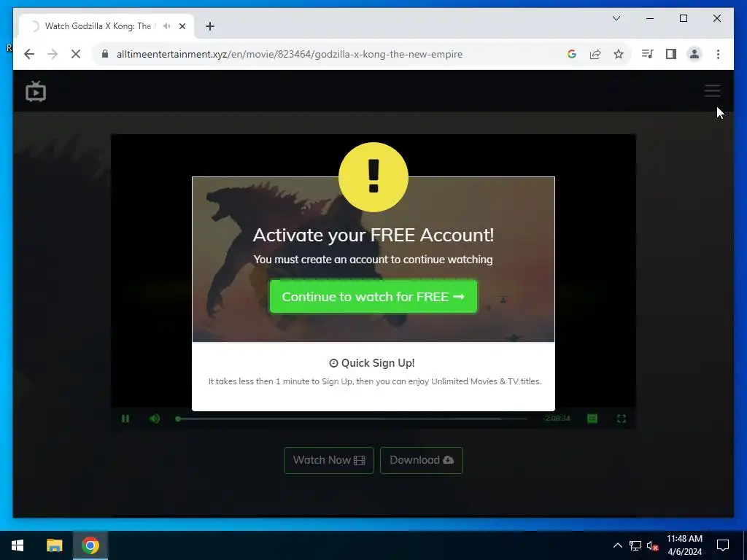Image resolution: width=747 pixels, height=560 pixels.
Task: Mute tab audio speaker icon
Action: 166,26
